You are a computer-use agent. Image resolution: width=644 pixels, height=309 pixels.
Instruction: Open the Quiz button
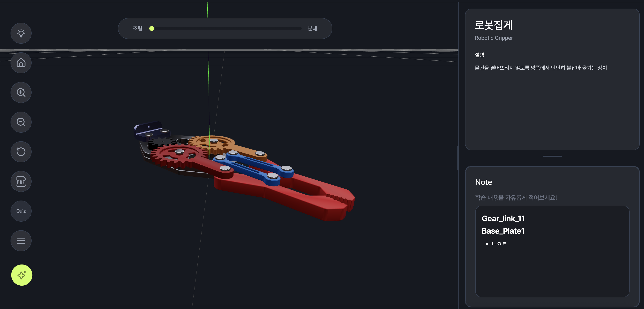[x=21, y=211]
